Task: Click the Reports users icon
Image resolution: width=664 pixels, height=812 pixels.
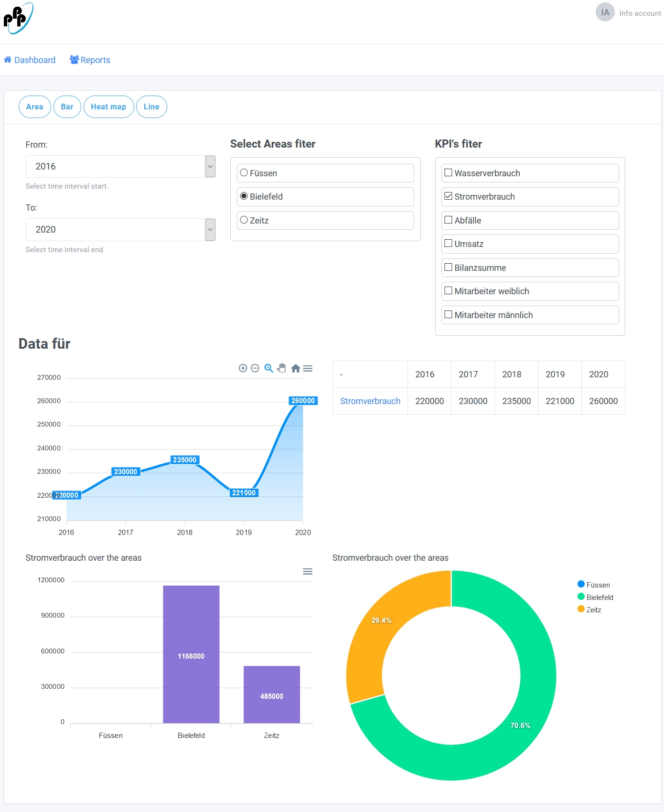Action: (x=74, y=60)
